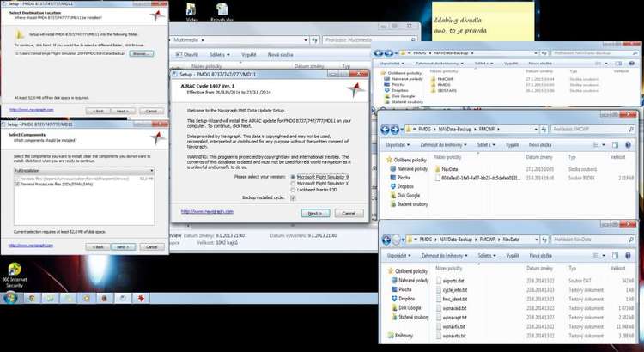This screenshot has width=644, height=352.
Task: Toggle preview pane icon in FMCWP window
Action: (615, 145)
